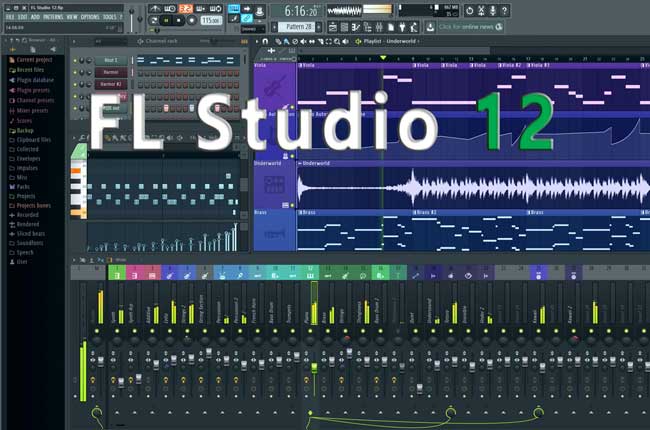Select the previous pattern with left arrow
The width and height of the screenshot is (650, 430).
click(274, 27)
